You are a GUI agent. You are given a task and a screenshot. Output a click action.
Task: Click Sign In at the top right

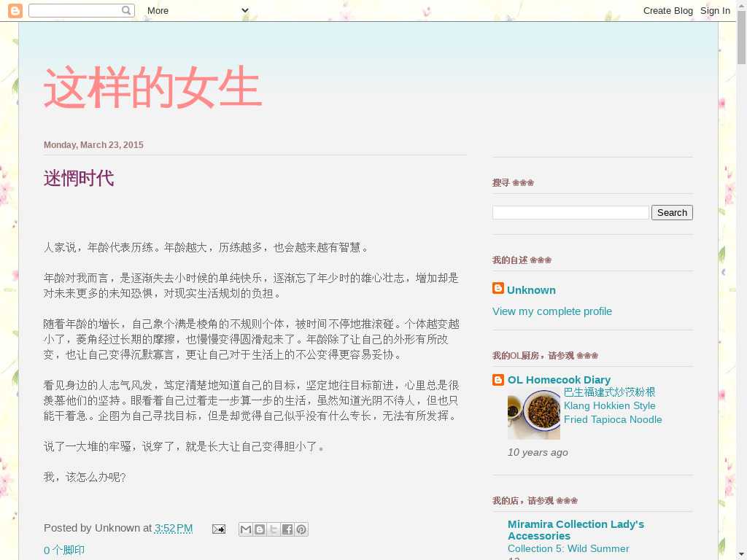pyautogui.click(x=715, y=10)
